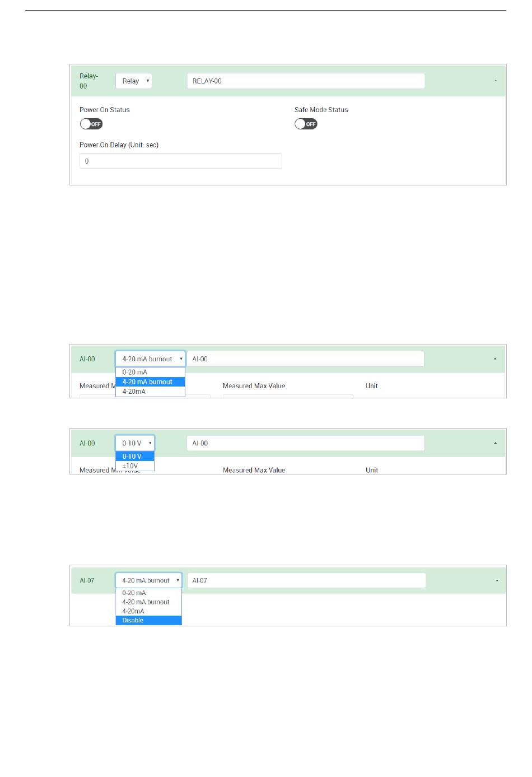The width and height of the screenshot is (532, 777).
Task: Toggle the Safe Mode Status switch
Action: [306, 124]
